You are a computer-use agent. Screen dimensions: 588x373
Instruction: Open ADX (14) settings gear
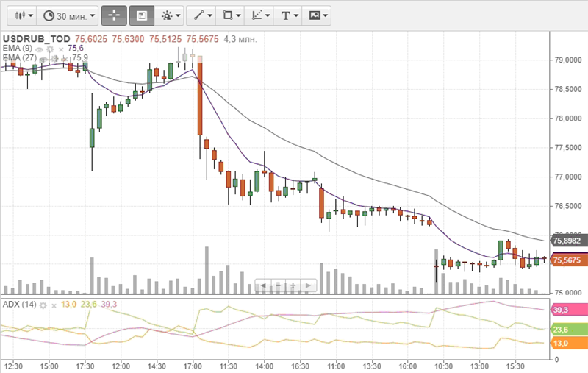click(43, 305)
